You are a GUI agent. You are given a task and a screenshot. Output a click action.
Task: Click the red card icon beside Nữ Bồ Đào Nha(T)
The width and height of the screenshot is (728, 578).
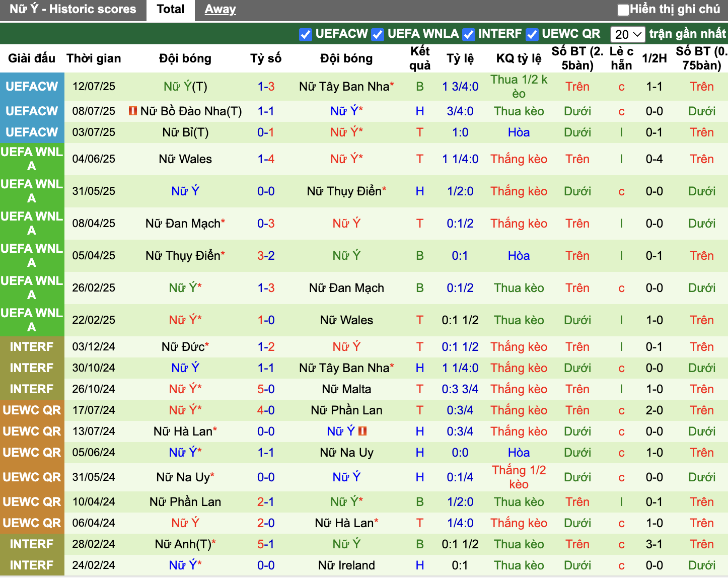coord(133,111)
